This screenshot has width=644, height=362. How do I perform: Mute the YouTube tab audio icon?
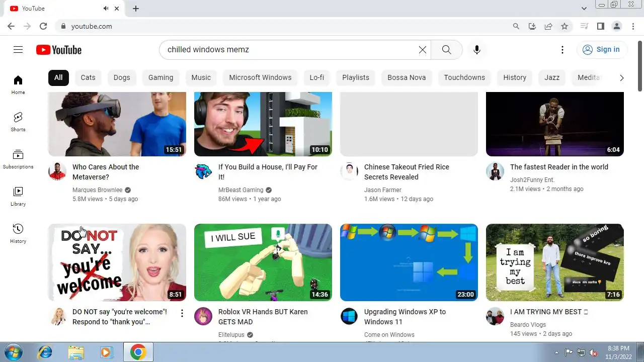point(106,9)
